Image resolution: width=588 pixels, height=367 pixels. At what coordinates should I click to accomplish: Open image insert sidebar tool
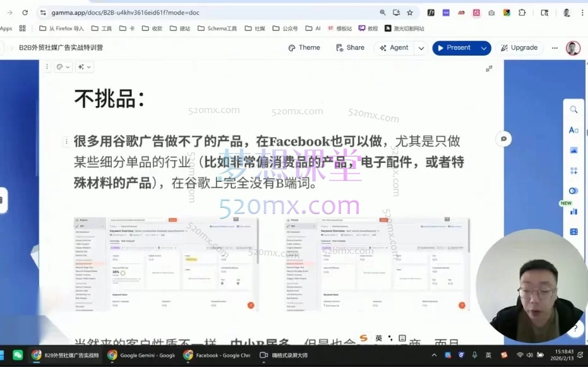(573, 150)
